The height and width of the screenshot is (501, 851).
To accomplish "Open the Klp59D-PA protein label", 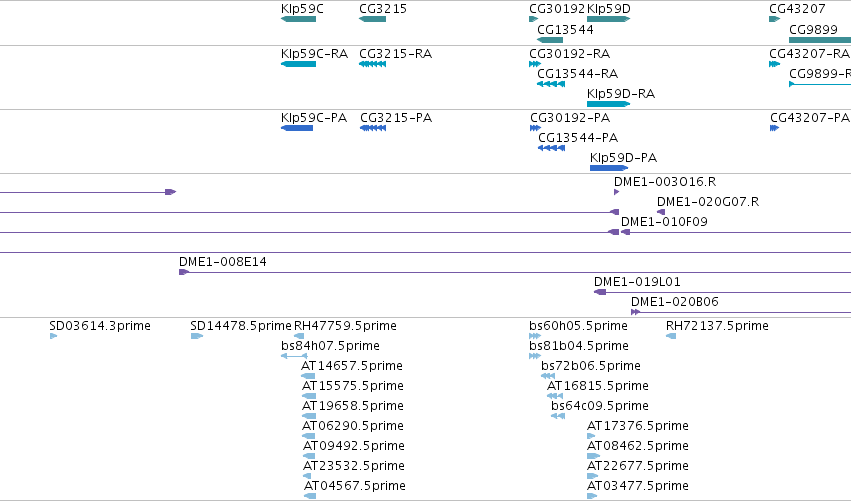I will pyautogui.click(x=623, y=157).
